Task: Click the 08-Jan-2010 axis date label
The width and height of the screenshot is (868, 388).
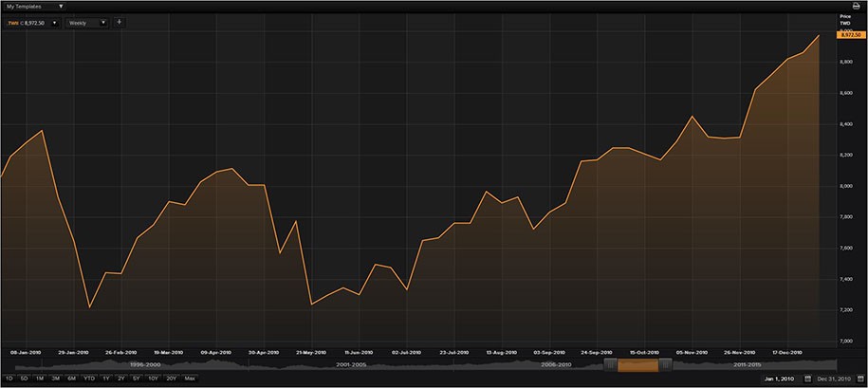Action: point(27,352)
